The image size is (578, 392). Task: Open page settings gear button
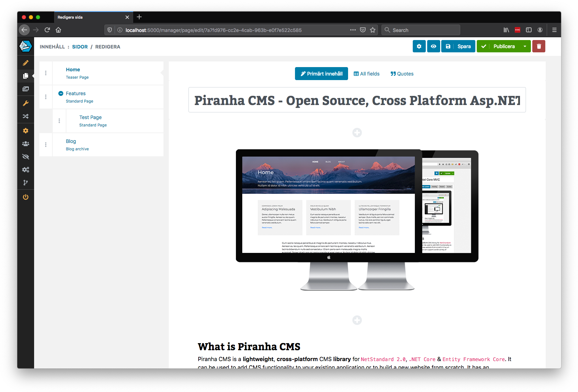point(419,46)
